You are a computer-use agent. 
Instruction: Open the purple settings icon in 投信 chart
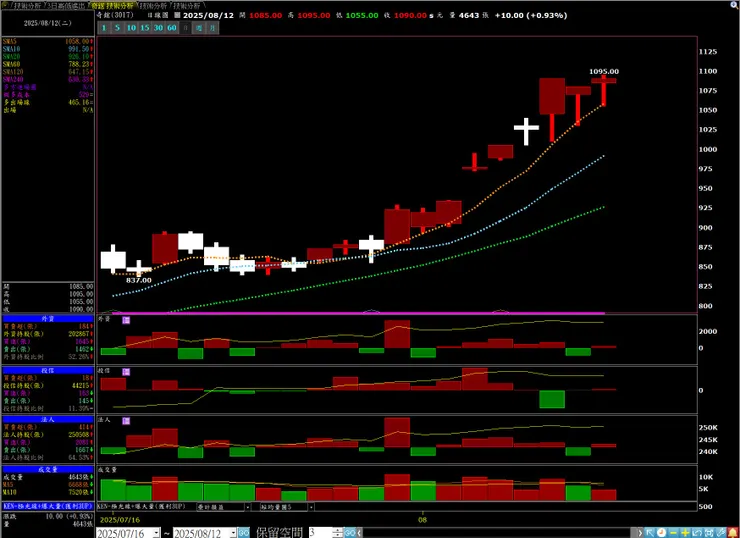126,372
